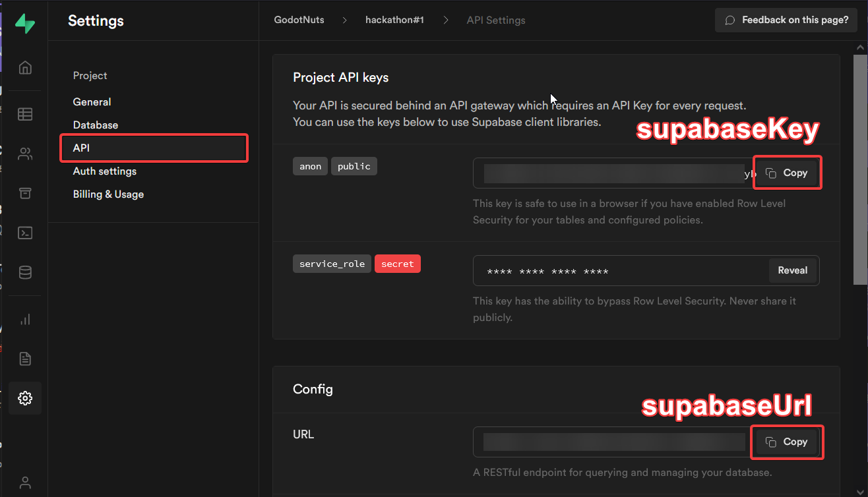Open Auth settings menu item

[x=105, y=171]
